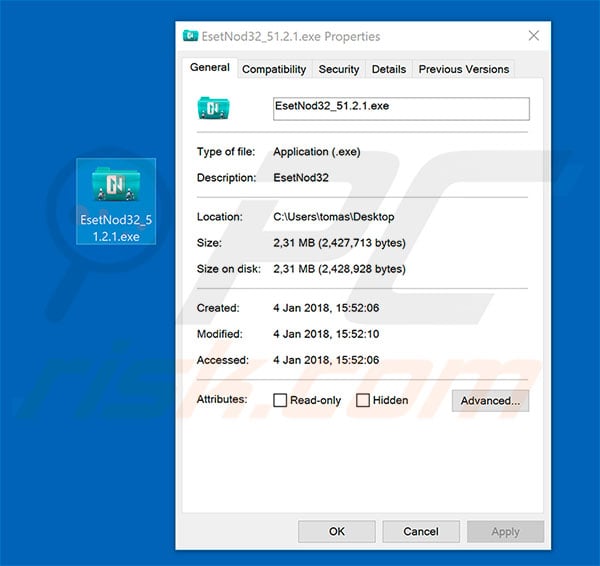Click the file icon in the Properties title bar
The width and height of the screenshot is (600, 566).
point(190,36)
